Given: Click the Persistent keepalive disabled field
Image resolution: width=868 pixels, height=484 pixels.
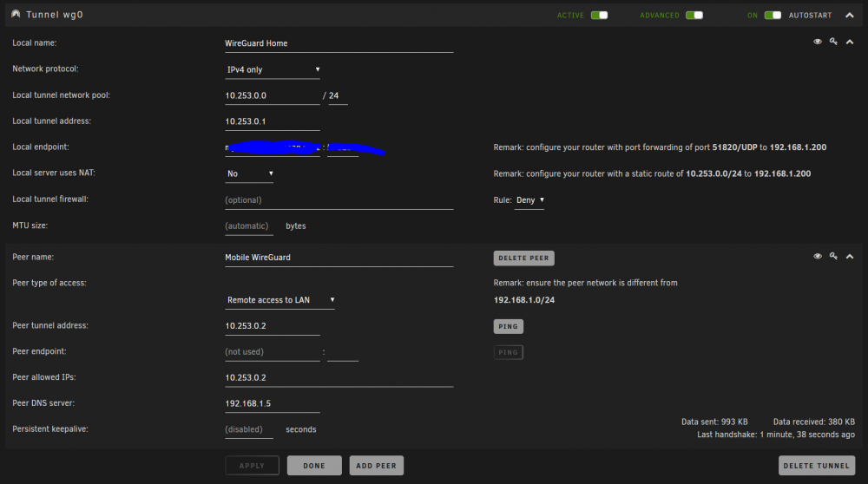Looking at the screenshot, I should pyautogui.click(x=248, y=430).
